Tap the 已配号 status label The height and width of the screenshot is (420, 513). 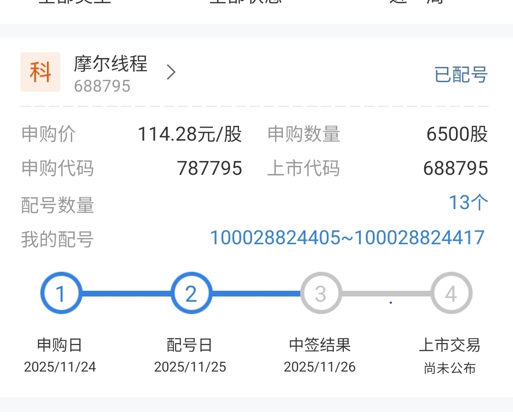461,75
